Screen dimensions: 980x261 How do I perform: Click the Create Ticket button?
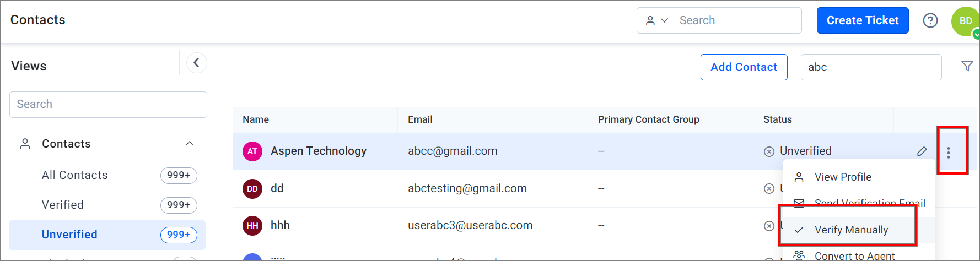[863, 20]
